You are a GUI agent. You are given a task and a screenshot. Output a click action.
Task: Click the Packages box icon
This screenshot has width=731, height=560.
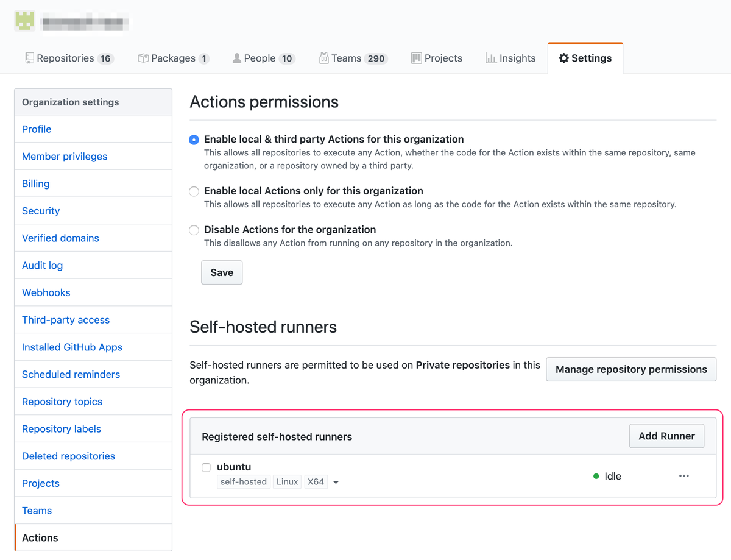[143, 58]
